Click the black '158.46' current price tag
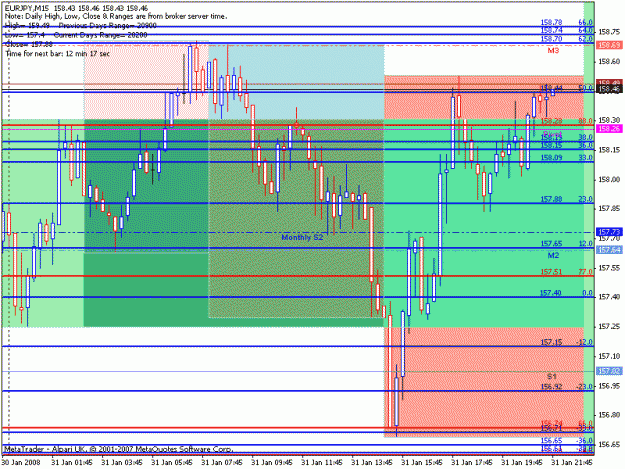 (609, 90)
